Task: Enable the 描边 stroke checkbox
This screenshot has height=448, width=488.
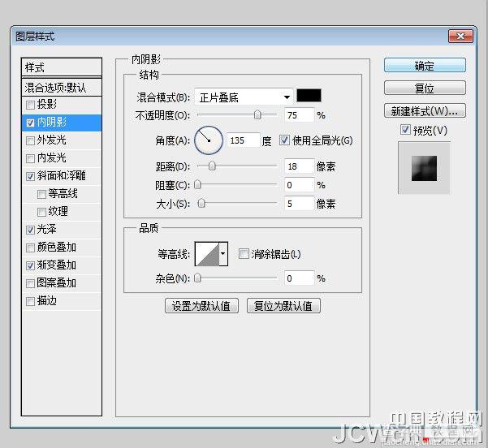Action: pyautogui.click(x=30, y=301)
